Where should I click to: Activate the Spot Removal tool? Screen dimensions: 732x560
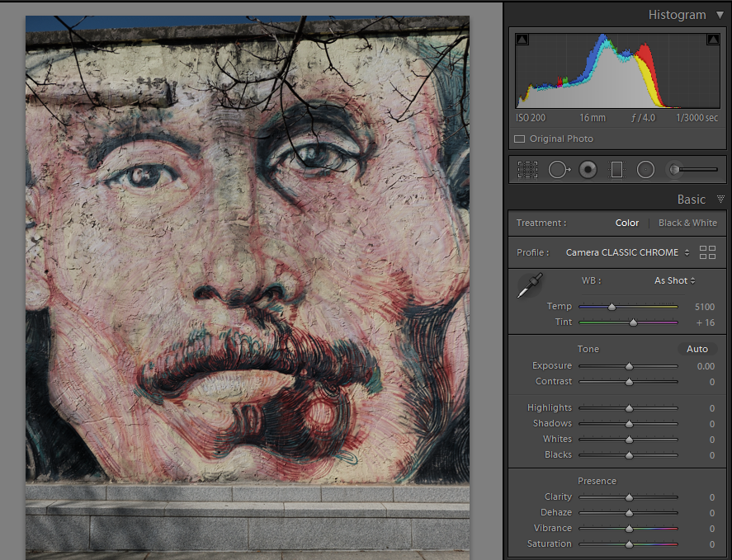click(559, 169)
